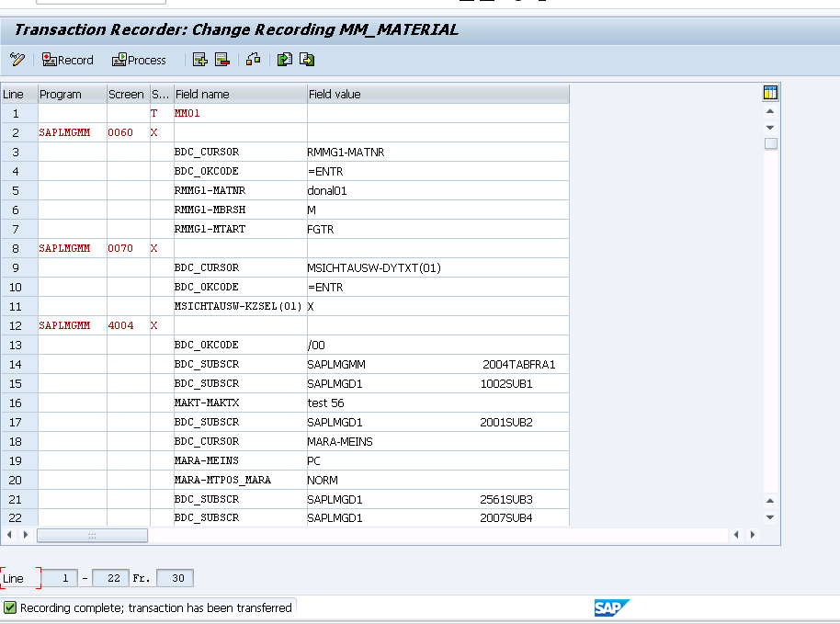840x624 pixels.
Task: Click the vertical scrollbar up arrow
Action: click(x=768, y=111)
